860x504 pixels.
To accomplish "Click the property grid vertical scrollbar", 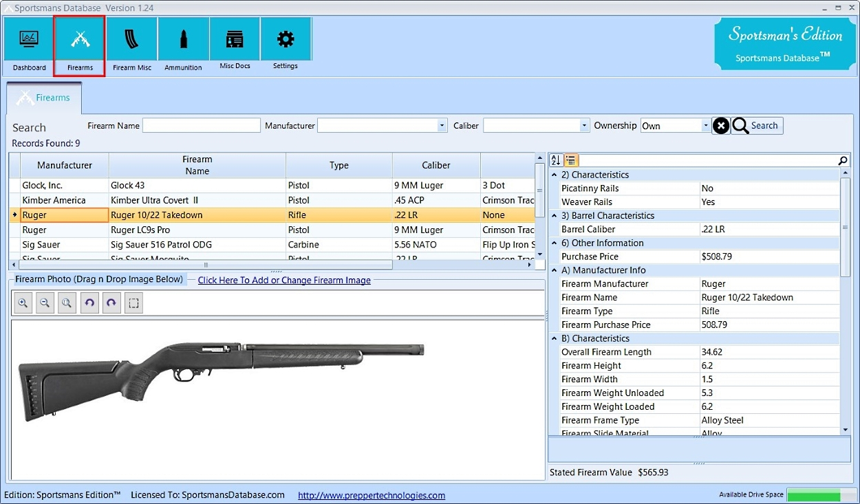I will [846, 227].
